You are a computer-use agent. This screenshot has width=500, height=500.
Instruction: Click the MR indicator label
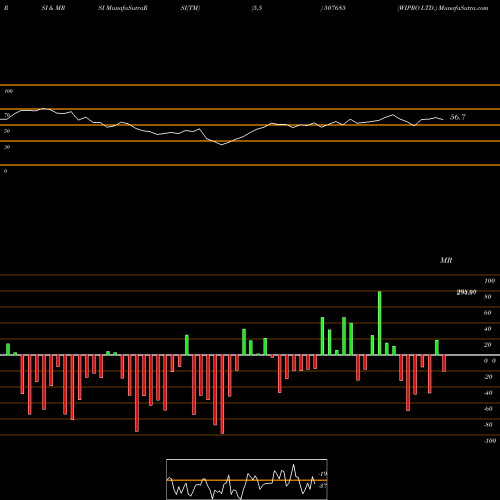point(446,260)
